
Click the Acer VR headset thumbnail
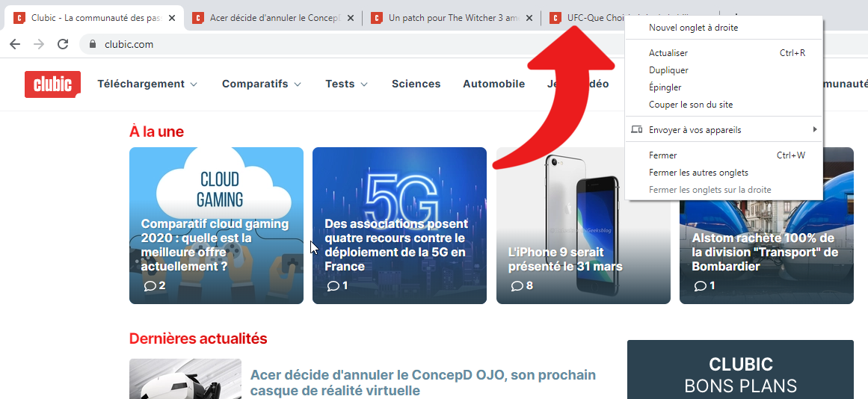click(185, 379)
